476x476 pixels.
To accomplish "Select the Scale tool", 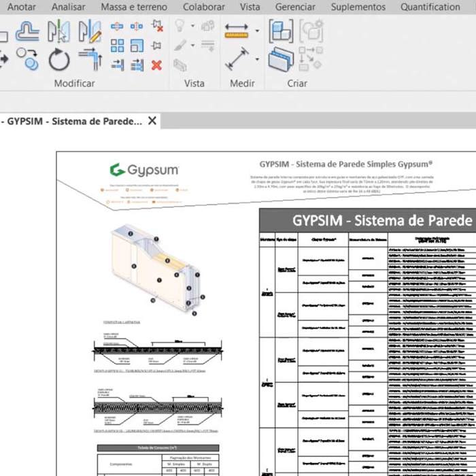I will 137,46.
